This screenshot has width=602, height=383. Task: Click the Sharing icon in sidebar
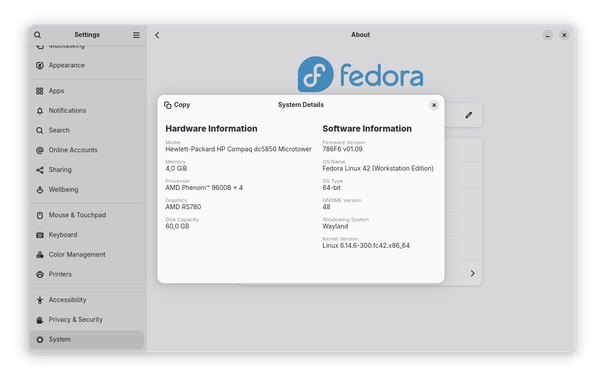tap(40, 170)
